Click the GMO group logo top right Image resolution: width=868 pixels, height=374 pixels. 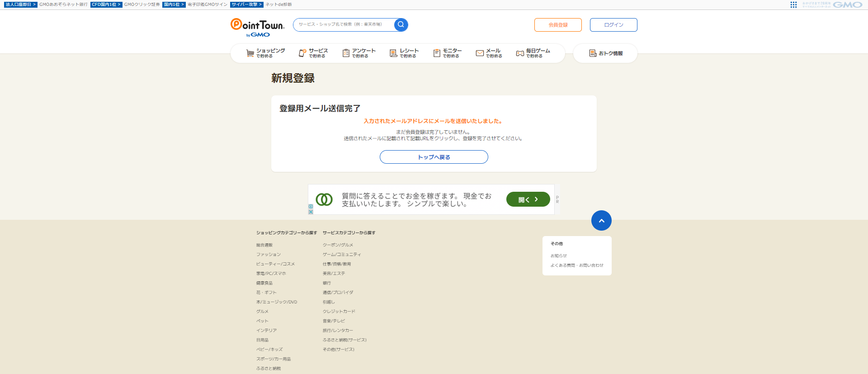848,5
